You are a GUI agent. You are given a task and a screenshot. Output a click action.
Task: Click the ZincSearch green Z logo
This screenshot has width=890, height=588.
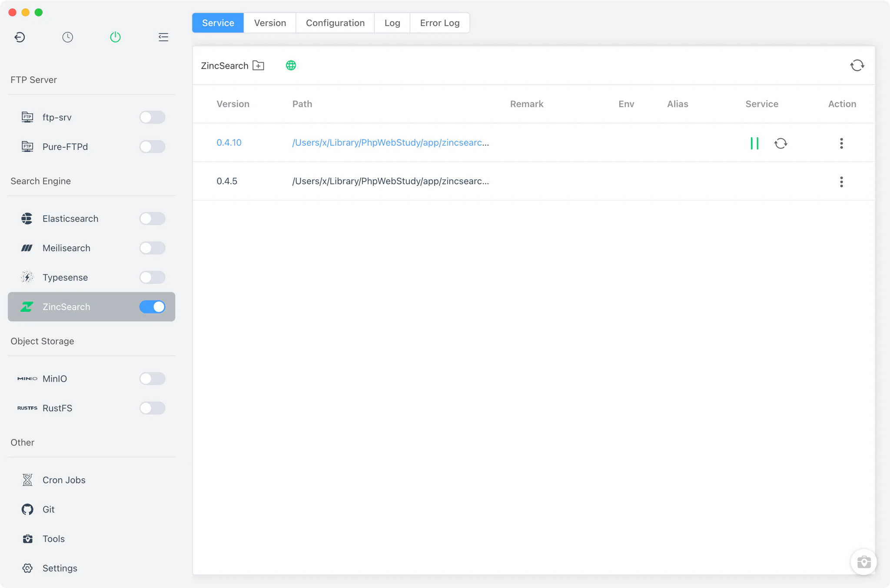tap(27, 307)
